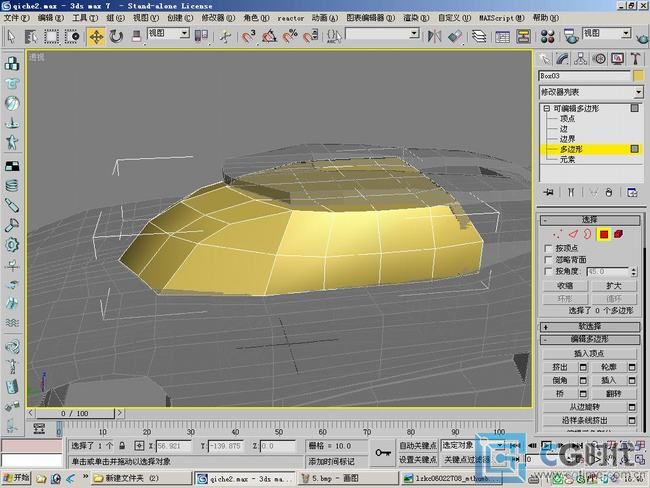650x488 pixels.
Task: Select Element sub-object cube icon
Action: (x=618, y=234)
